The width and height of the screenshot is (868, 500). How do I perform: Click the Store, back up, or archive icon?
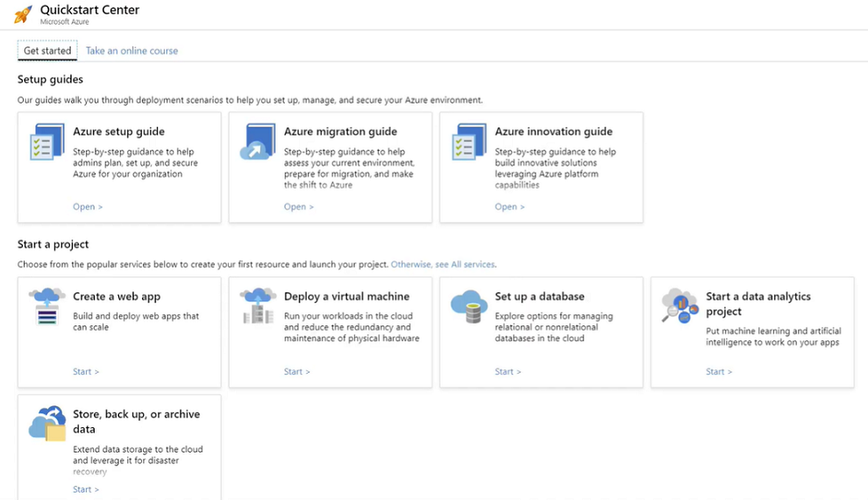47,424
